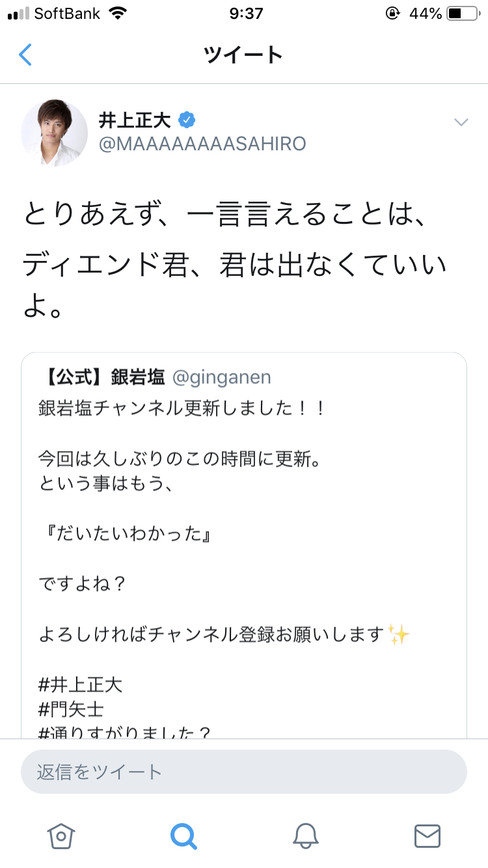This screenshot has height=868, width=488.
Task: Tap the 井上正大 display name
Action: 135,120
